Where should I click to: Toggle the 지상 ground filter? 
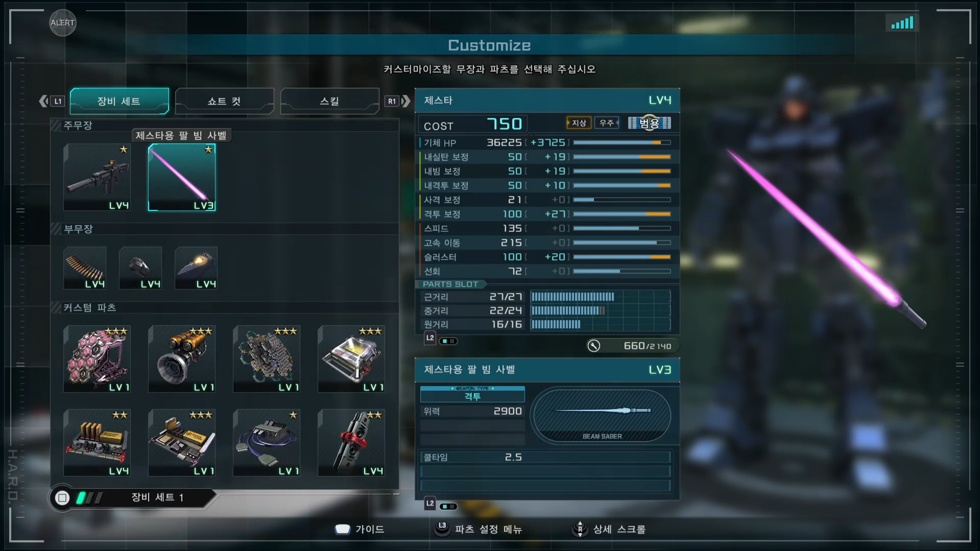tap(579, 123)
